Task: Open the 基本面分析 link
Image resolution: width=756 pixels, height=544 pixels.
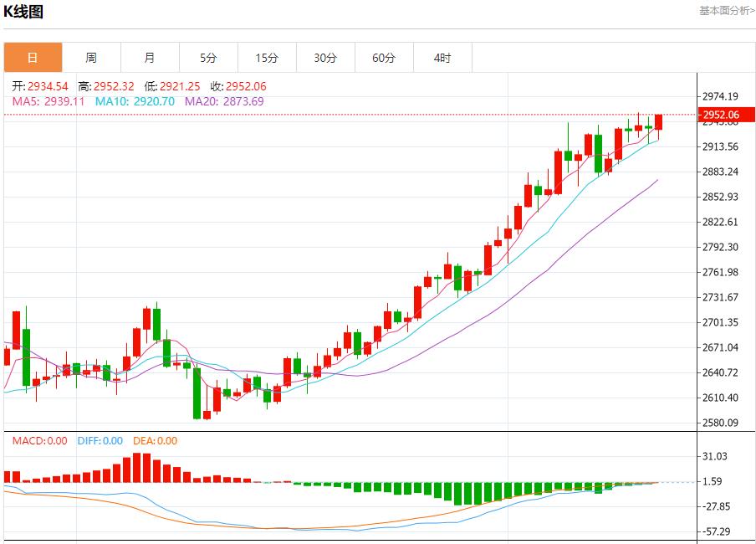Action: tap(726, 11)
